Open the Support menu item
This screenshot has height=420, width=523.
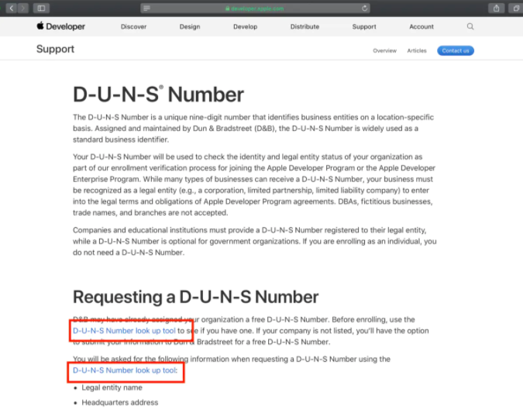click(x=364, y=26)
